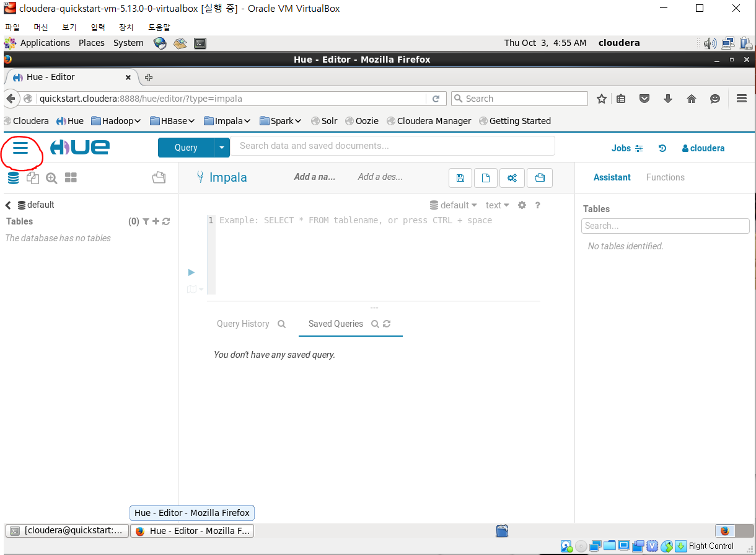Refresh the Saved Queries list
This screenshot has width=756, height=555.
click(387, 324)
